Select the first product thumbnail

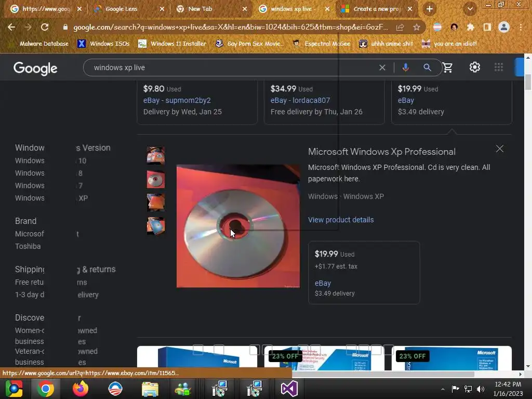[x=156, y=155]
